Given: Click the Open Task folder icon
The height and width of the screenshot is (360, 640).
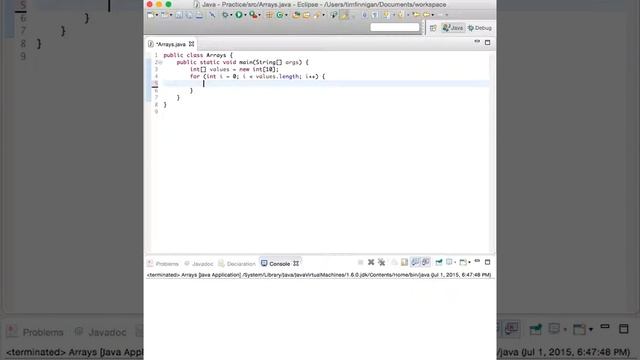Looking at the screenshot, I should [306, 15].
